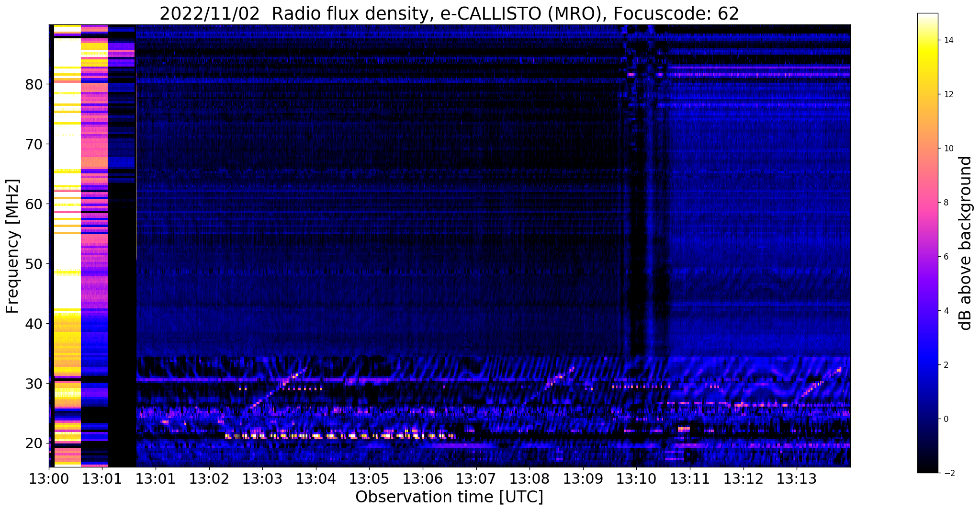Click the 13:05 time tick label
Viewport: 980px width, 511px height.
[369, 479]
